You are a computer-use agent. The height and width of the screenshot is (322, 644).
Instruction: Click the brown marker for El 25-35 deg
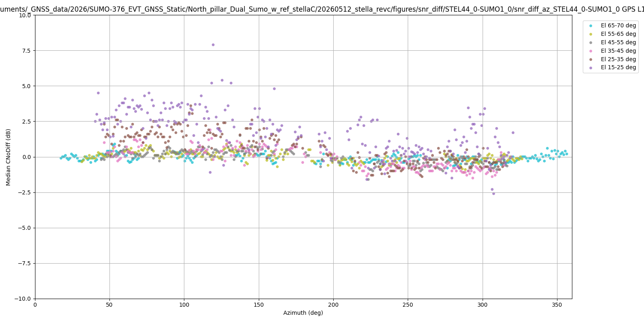click(590, 60)
